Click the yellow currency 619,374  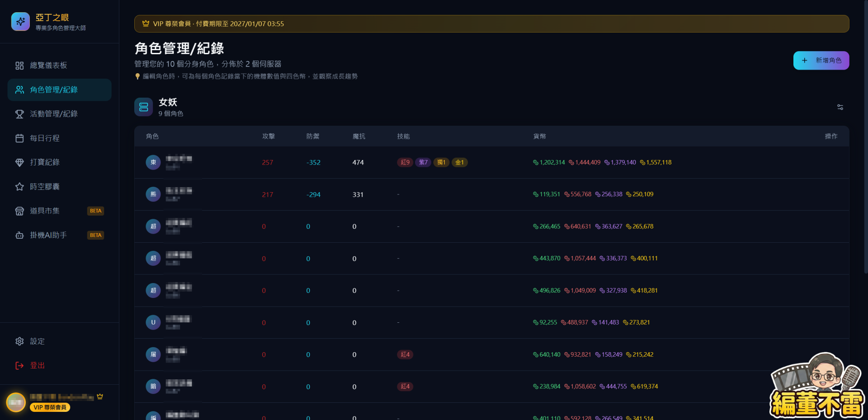[x=644, y=387]
